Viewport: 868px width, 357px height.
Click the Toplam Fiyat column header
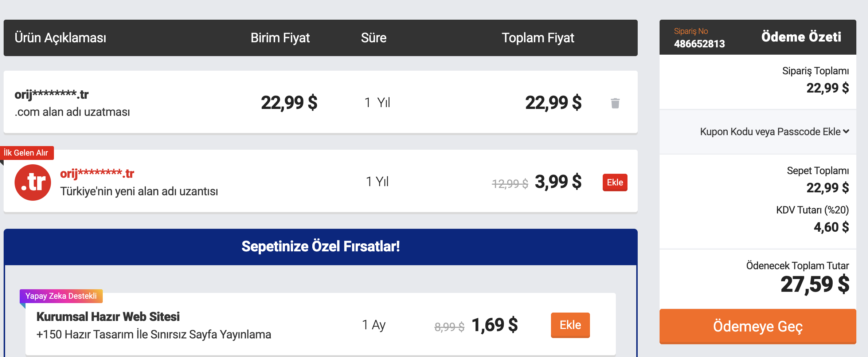point(538,38)
